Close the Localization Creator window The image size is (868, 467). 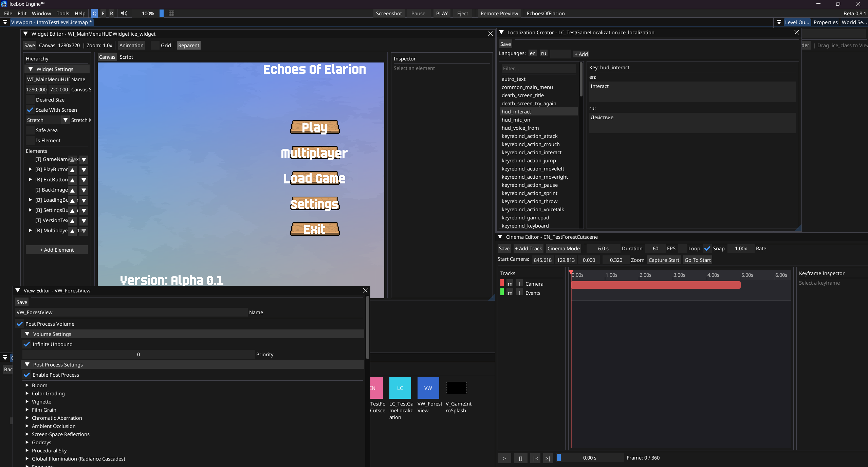(797, 32)
